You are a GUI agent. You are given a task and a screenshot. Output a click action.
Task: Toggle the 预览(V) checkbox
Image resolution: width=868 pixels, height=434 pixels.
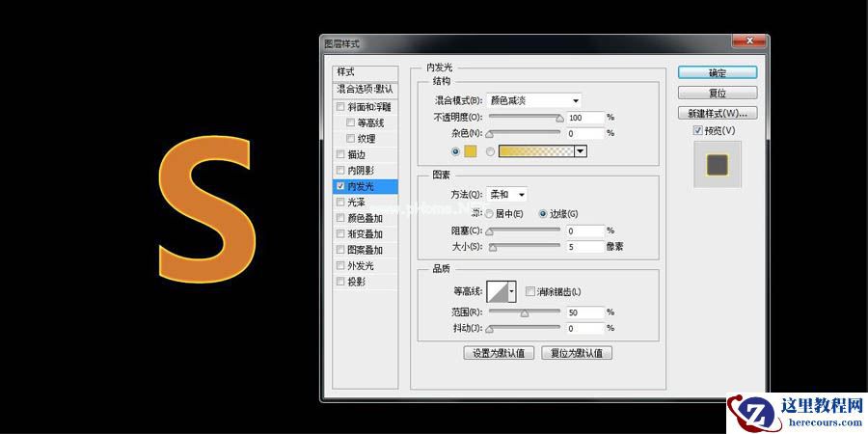(x=697, y=130)
